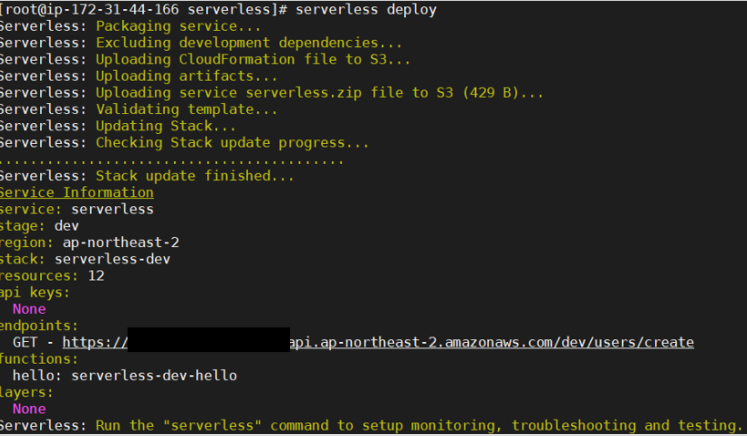Image resolution: width=747 pixels, height=436 pixels.
Task: Select 'Uploading service serverless.zip file' line
Action: (x=272, y=93)
